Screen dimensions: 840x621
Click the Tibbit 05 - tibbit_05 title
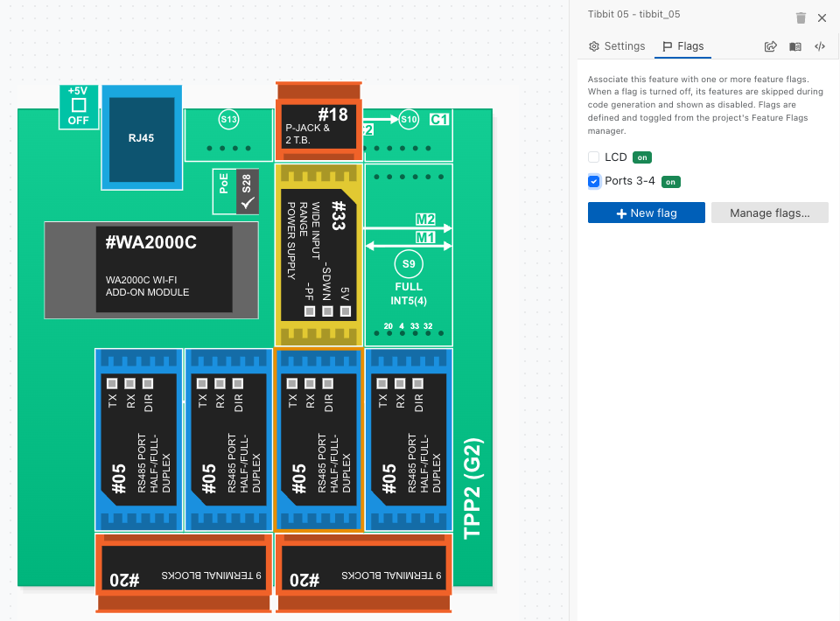(x=633, y=15)
